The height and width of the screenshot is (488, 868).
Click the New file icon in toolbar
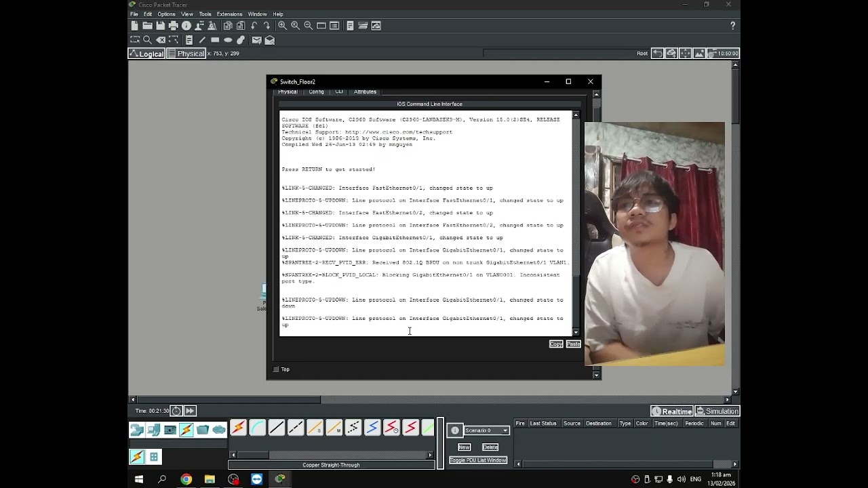pyautogui.click(x=134, y=26)
